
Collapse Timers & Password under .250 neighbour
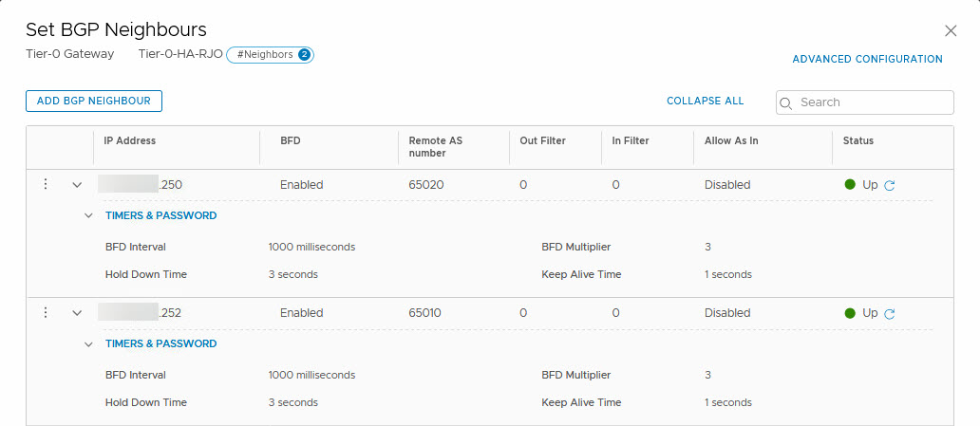click(89, 215)
